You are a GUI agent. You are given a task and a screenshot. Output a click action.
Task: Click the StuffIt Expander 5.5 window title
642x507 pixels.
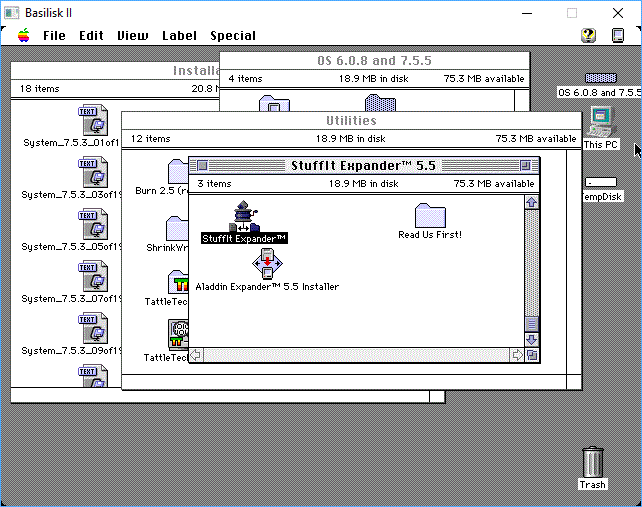pos(363,165)
